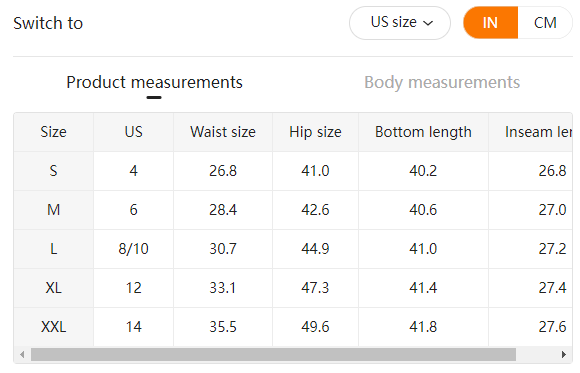Click the US column header
The height and width of the screenshot is (373, 580).
pos(134,132)
